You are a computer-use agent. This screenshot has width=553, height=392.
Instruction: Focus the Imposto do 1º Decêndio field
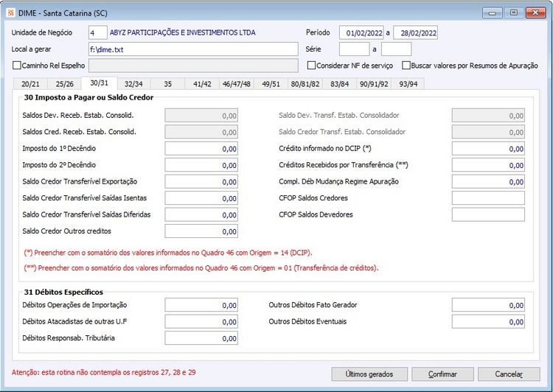click(201, 148)
